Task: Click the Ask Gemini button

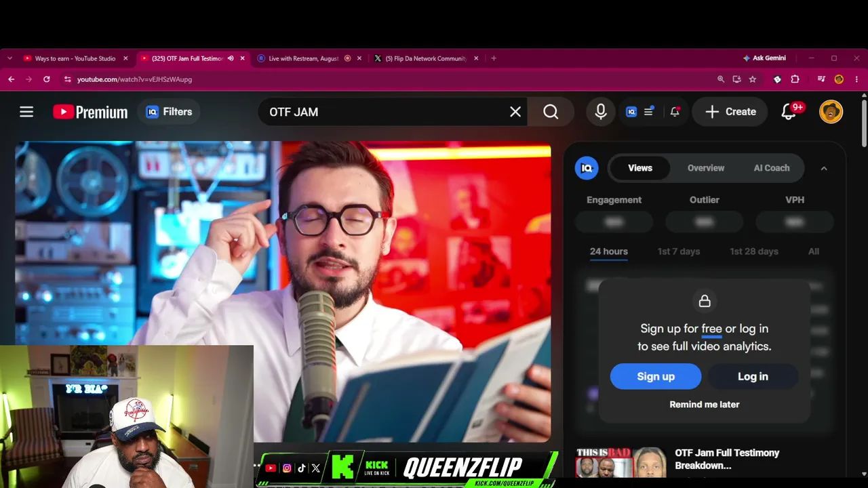Action: point(764,58)
